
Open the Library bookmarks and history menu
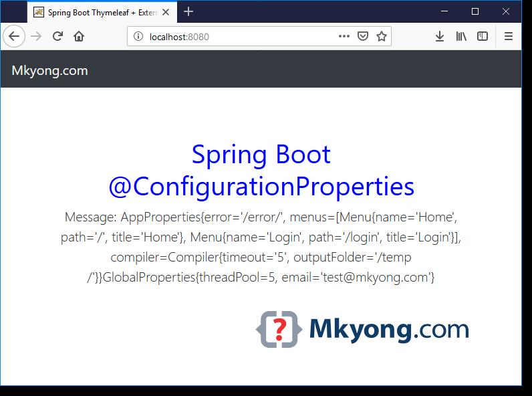[x=461, y=37]
